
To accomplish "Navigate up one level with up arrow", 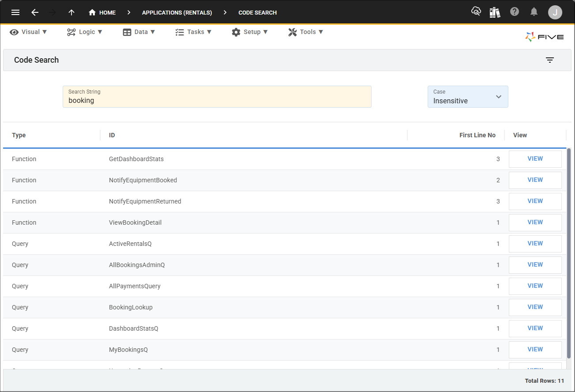I will 71,12.
